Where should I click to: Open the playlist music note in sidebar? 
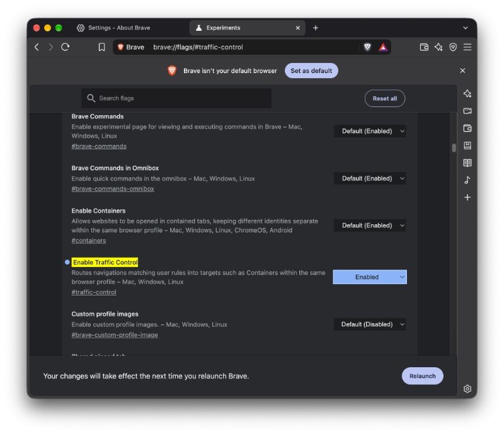(467, 180)
